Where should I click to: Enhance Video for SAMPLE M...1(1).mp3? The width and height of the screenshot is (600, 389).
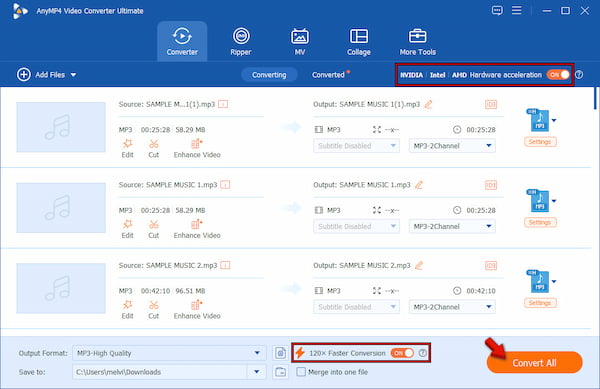[197, 148]
